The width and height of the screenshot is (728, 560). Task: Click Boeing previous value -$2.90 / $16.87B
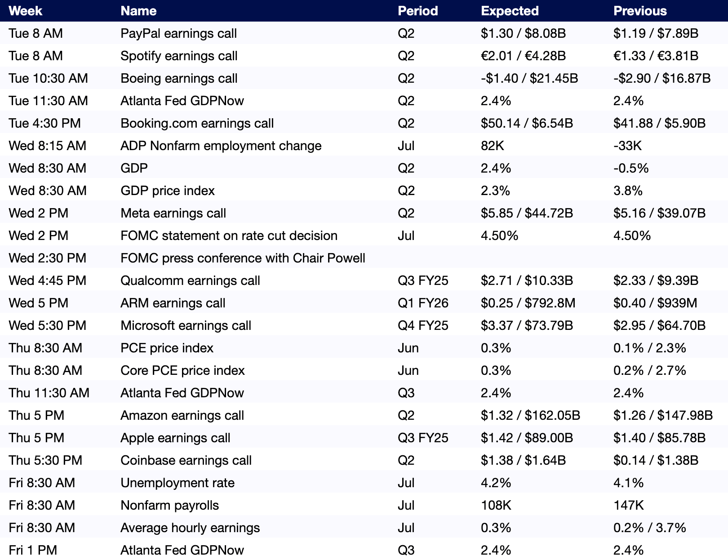point(662,78)
